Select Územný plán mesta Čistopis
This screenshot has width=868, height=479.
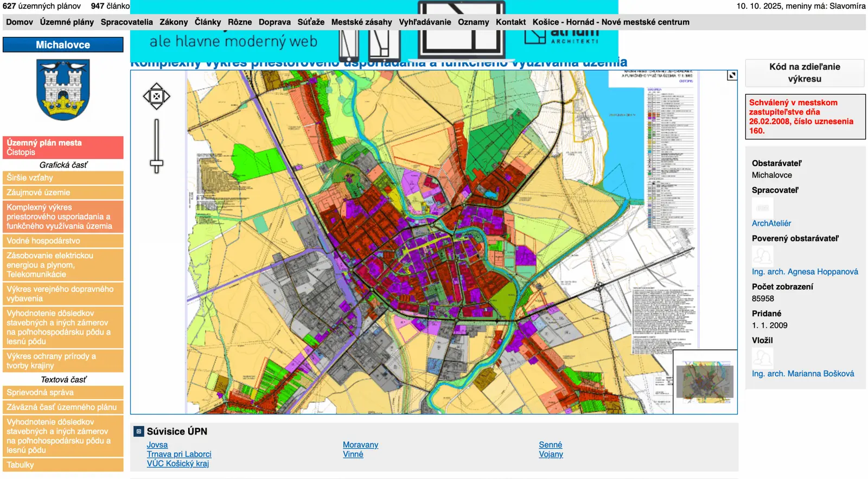pos(63,148)
